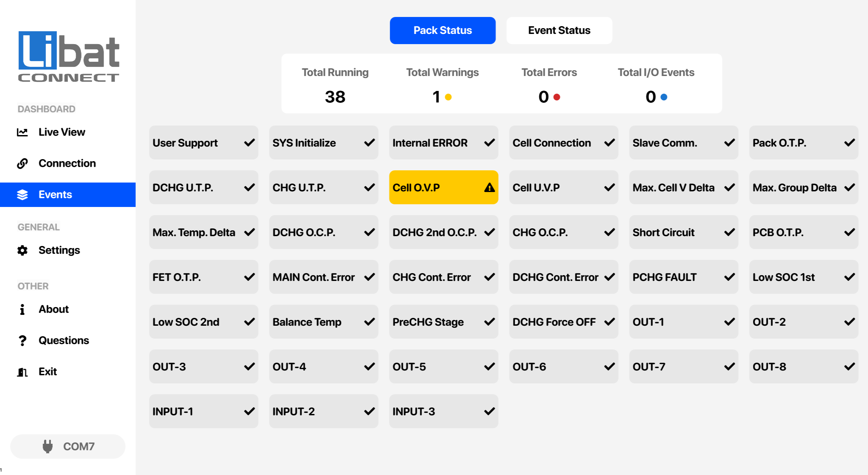The width and height of the screenshot is (868, 475).
Task: Click the checkmark on INPUT-3
Action: pyautogui.click(x=489, y=411)
